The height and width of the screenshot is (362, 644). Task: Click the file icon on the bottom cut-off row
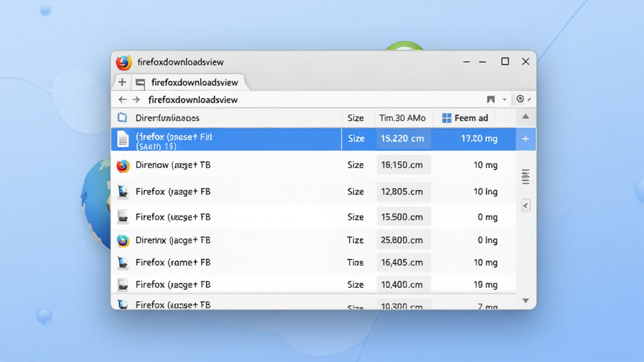pos(123,304)
